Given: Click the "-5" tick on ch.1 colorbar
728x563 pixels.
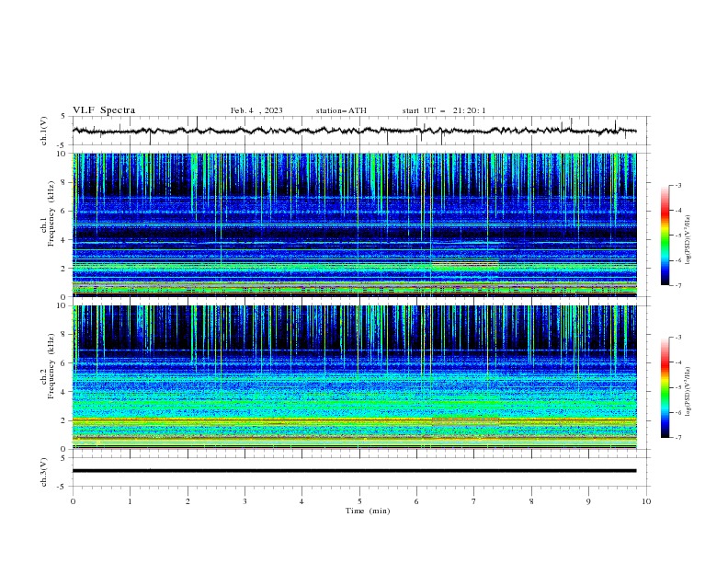Looking at the screenshot, I should [x=678, y=236].
